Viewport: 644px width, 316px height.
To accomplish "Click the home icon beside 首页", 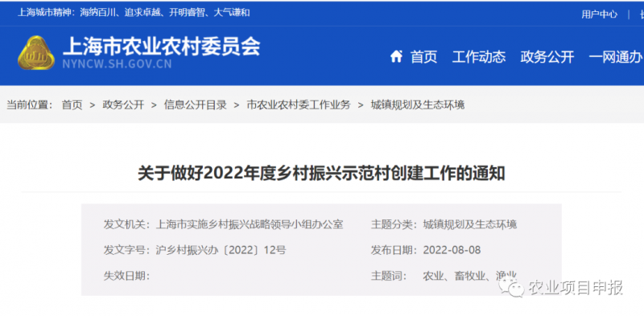I will click(x=396, y=56).
